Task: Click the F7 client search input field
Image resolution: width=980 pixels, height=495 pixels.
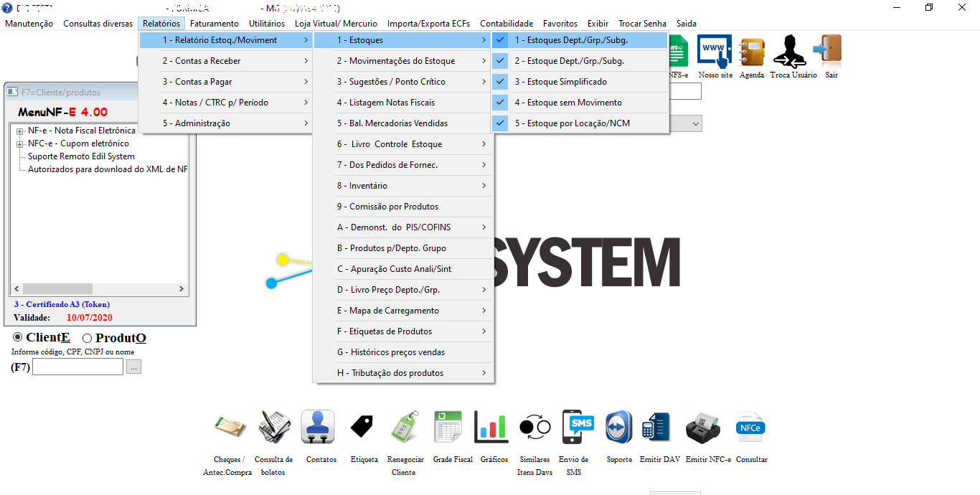Action: click(x=77, y=367)
